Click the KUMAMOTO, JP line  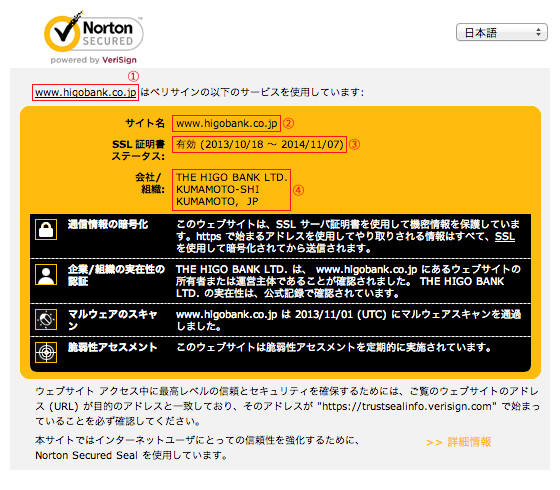[217, 201]
